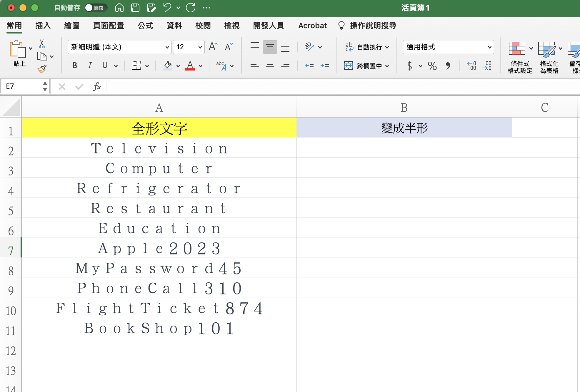
Task: Click the 自動換行 wrap text button
Action: tap(366, 47)
